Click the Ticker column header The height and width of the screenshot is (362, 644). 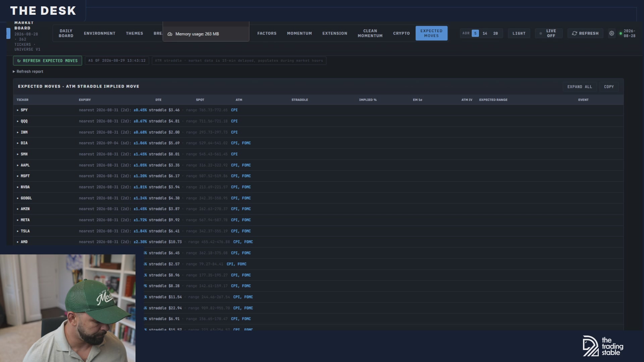click(x=22, y=100)
